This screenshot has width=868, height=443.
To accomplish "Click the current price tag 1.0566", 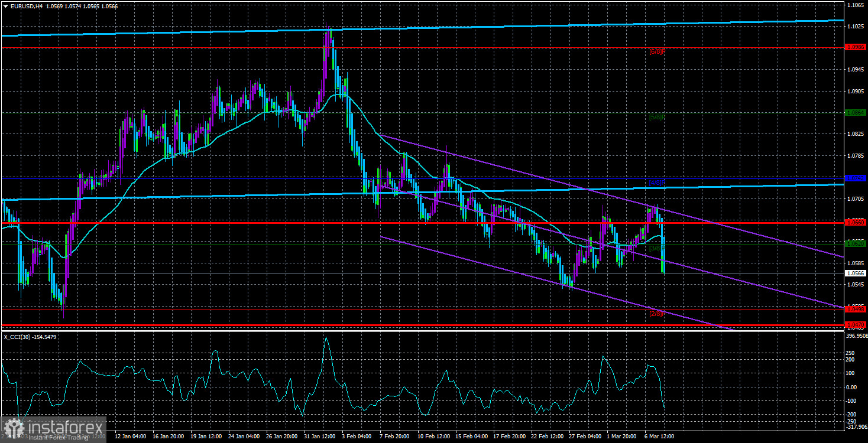I will coord(856,273).
